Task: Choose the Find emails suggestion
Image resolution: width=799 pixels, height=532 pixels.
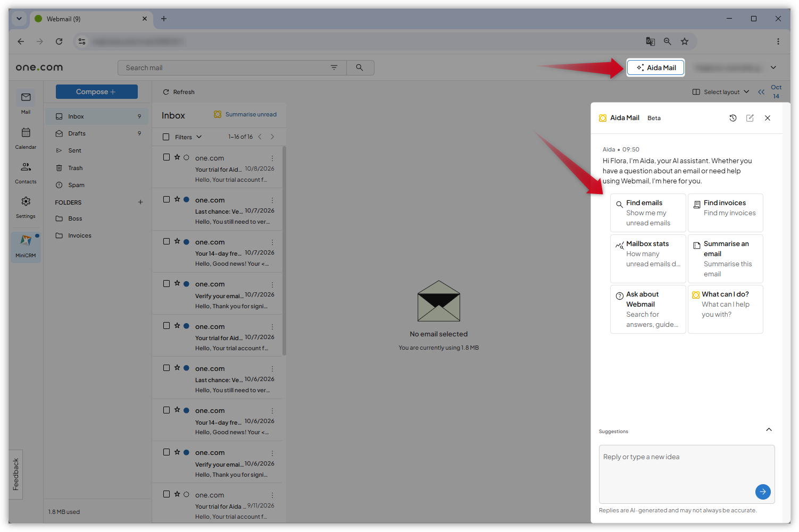Action: coord(648,213)
